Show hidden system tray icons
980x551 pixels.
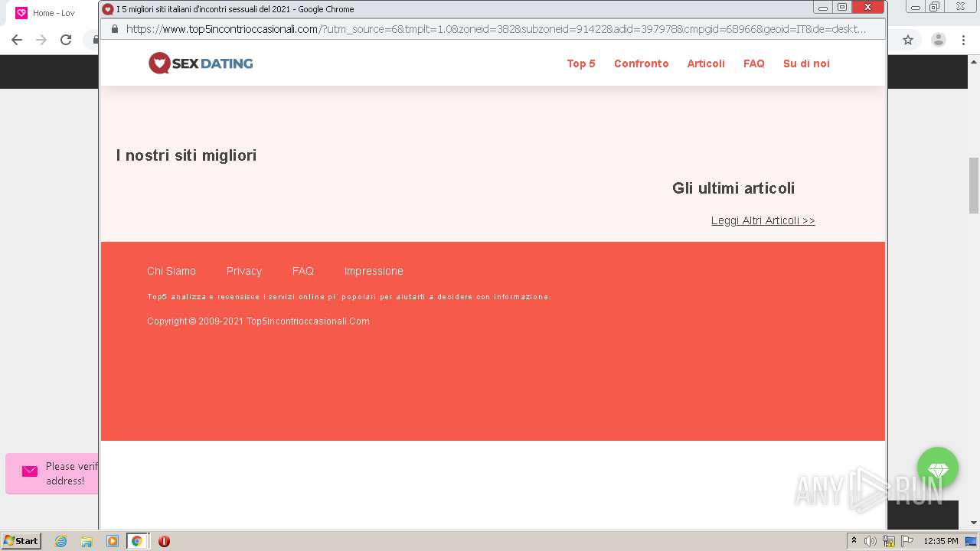pos(854,541)
